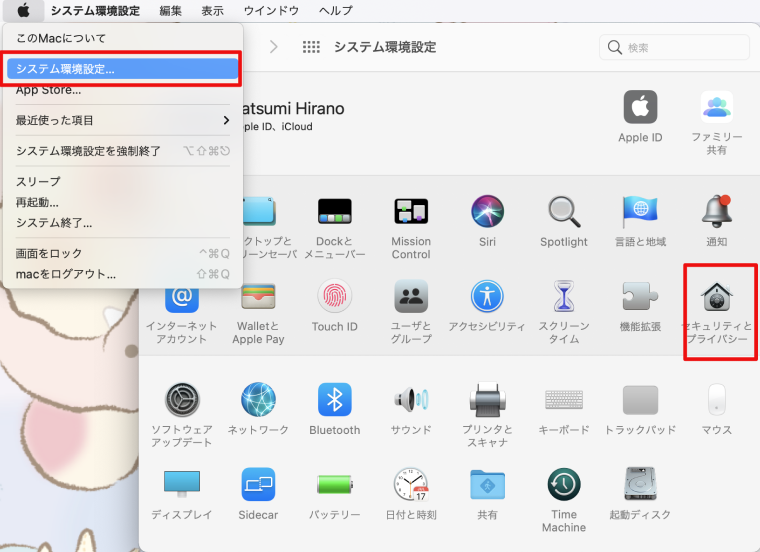Screen dimensions: 760x552
Task: Open the Apple ID preference pane
Action: (x=640, y=116)
